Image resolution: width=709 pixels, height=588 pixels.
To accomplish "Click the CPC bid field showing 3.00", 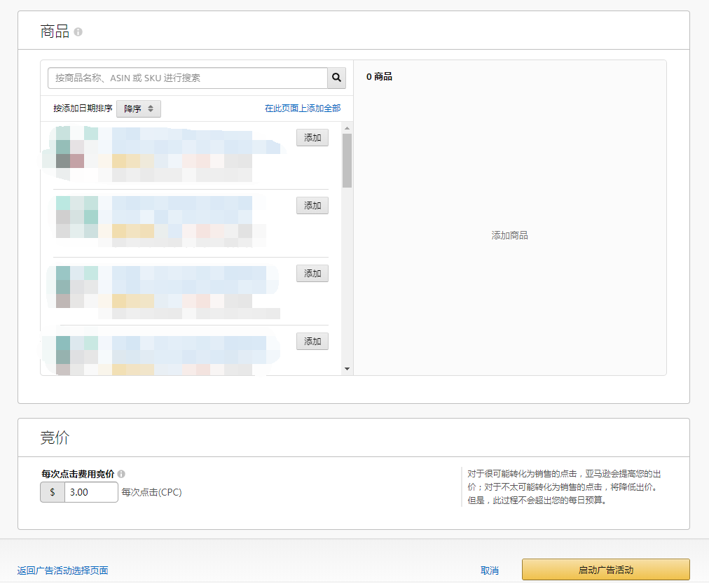I will [x=91, y=492].
